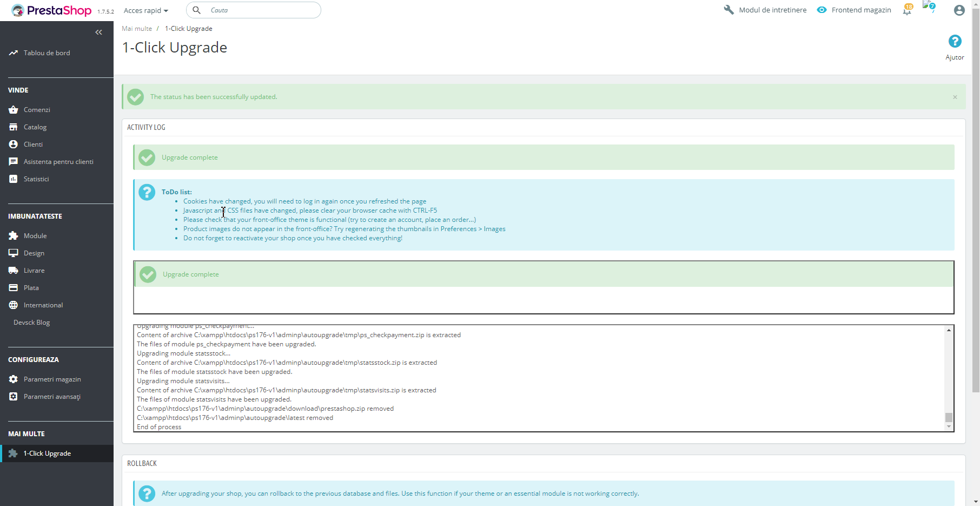
Task: Click 'Do not forget to reactivate' todo item
Action: pyautogui.click(x=293, y=238)
